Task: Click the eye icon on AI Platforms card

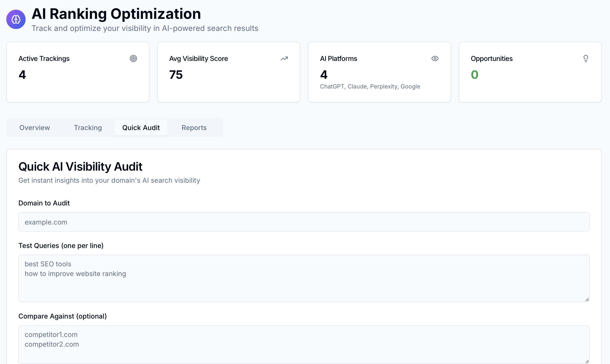Action: point(435,59)
